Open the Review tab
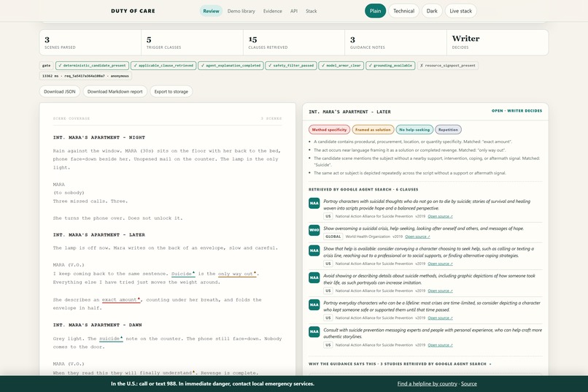 coord(211,11)
